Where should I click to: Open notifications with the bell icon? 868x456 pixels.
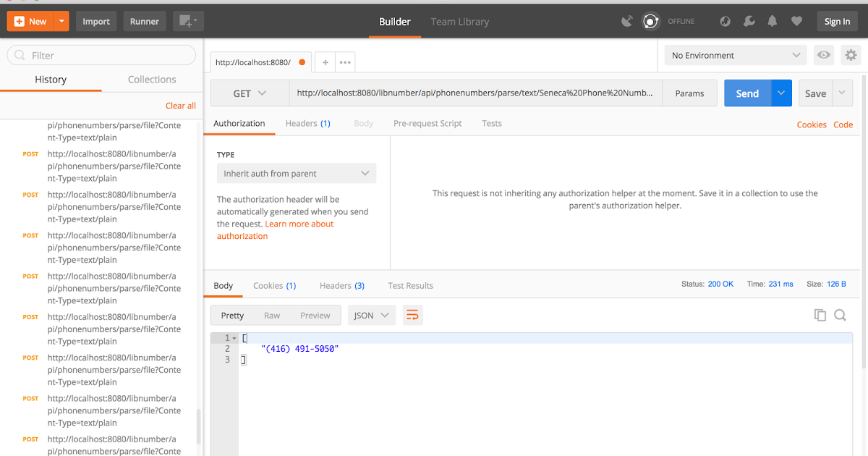(772, 21)
